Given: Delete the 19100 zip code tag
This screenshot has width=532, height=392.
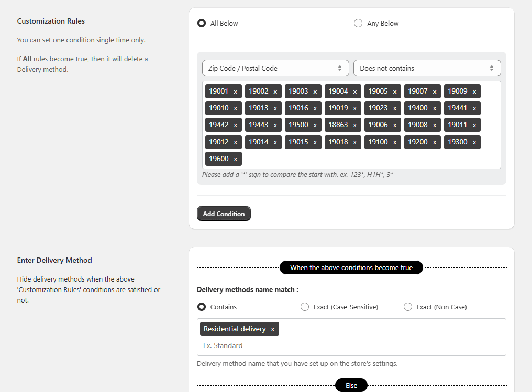Looking at the screenshot, I should (x=395, y=142).
